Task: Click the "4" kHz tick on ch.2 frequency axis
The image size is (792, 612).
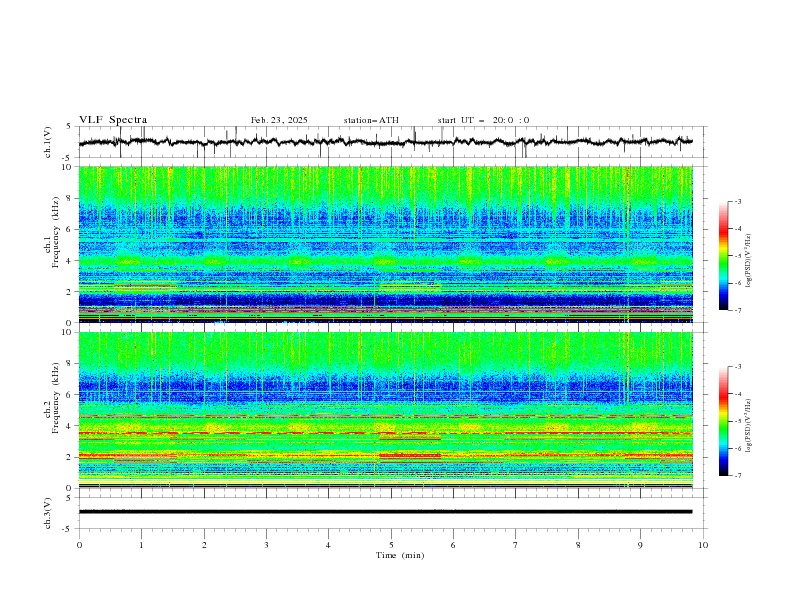Action: pyautogui.click(x=70, y=426)
